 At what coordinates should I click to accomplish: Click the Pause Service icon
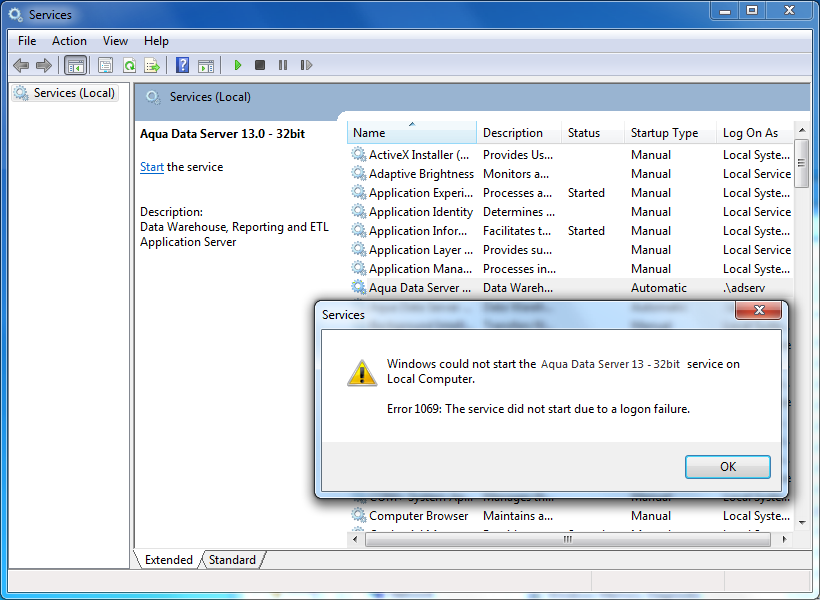pyautogui.click(x=283, y=65)
